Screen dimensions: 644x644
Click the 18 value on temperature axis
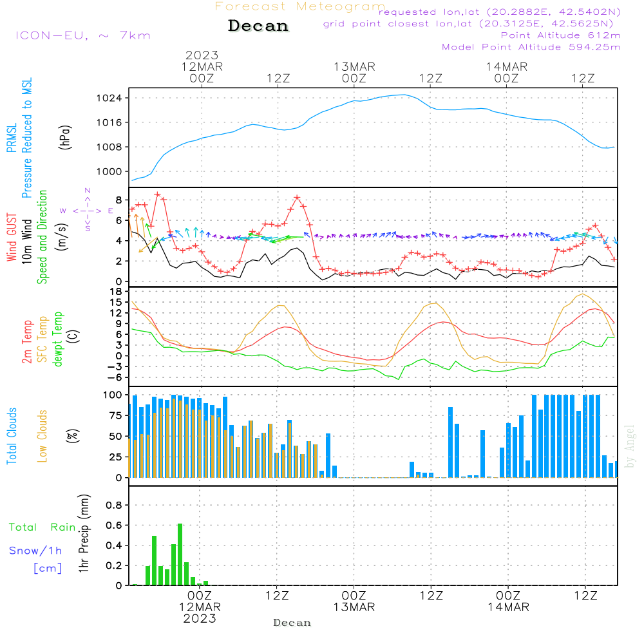coord(116,292)
